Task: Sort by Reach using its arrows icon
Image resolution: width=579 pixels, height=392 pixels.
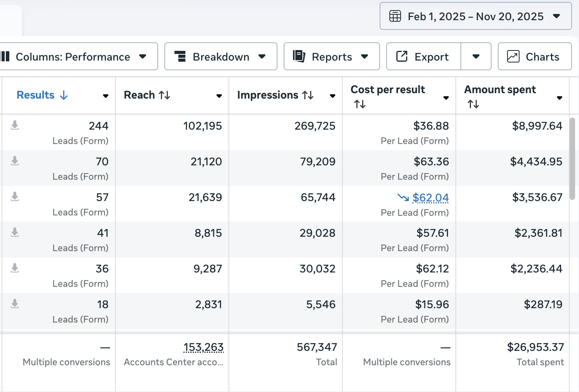Action: pyautogui.click(x=164, y=95)
